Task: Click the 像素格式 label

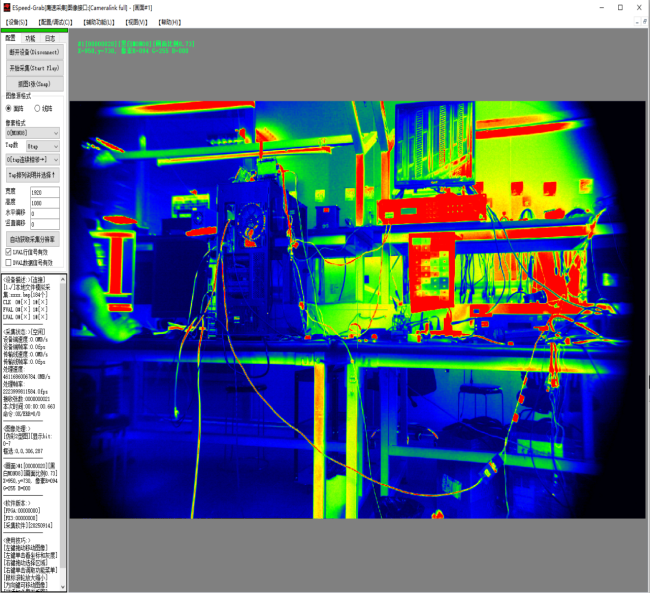Action: click(x=15, y=123)
